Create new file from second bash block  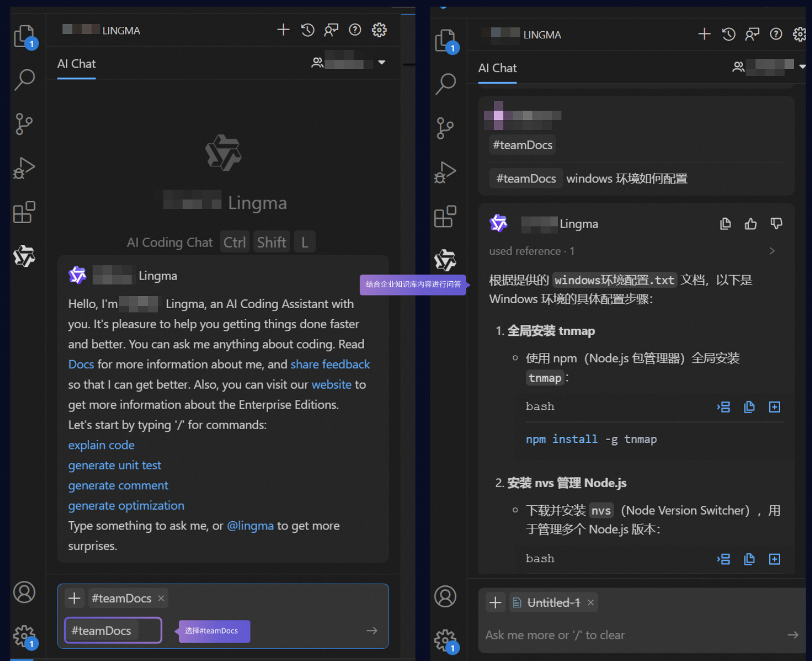(x=775, y=559)
